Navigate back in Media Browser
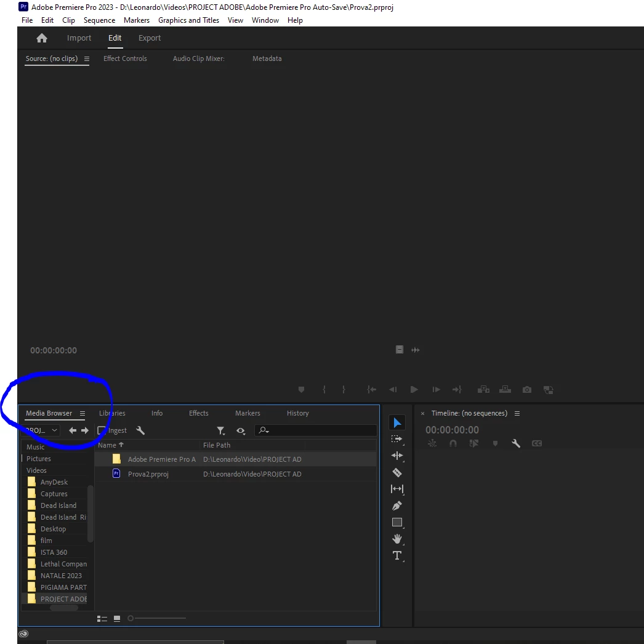This screenshot has height=644, width=644. tap(72, 430)
